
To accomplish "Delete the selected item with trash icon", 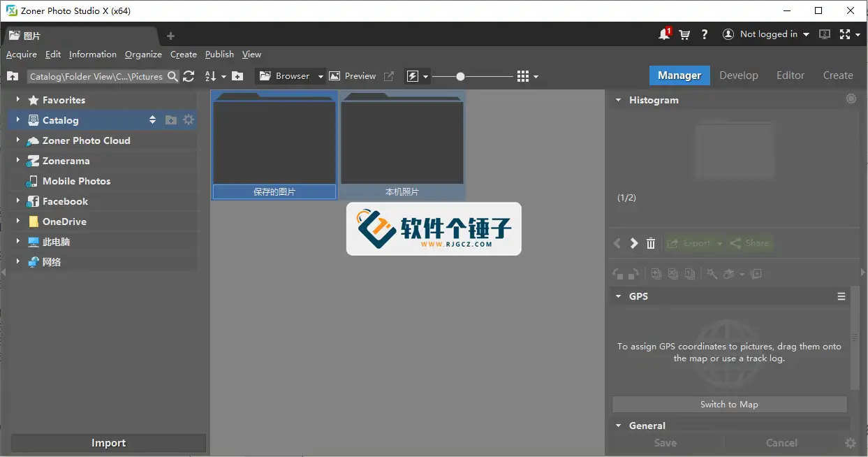I will coord(651,243).
